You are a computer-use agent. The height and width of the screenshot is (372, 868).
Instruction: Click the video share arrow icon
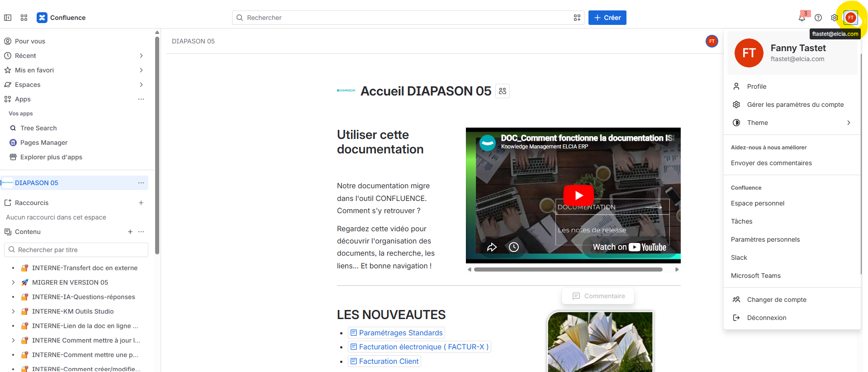pyautogui.click(x=492, y=247)
